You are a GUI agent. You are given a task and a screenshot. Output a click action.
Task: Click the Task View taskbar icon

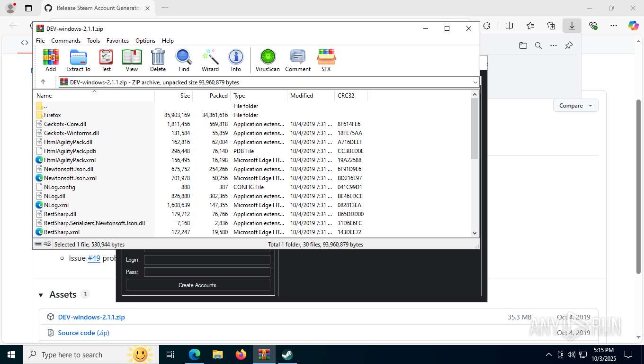coord(170,355)
